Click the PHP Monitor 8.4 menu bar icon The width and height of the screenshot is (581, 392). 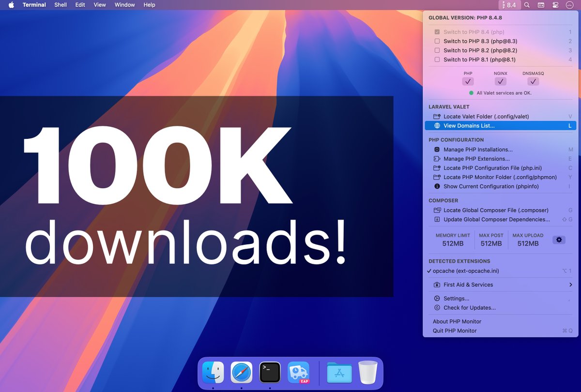pos(509,5)
